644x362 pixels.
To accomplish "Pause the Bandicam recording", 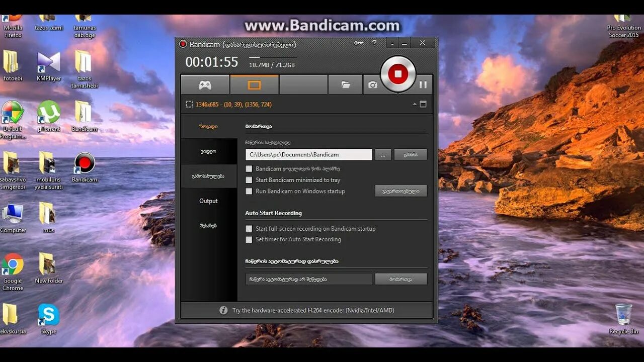I will point(423,85).
